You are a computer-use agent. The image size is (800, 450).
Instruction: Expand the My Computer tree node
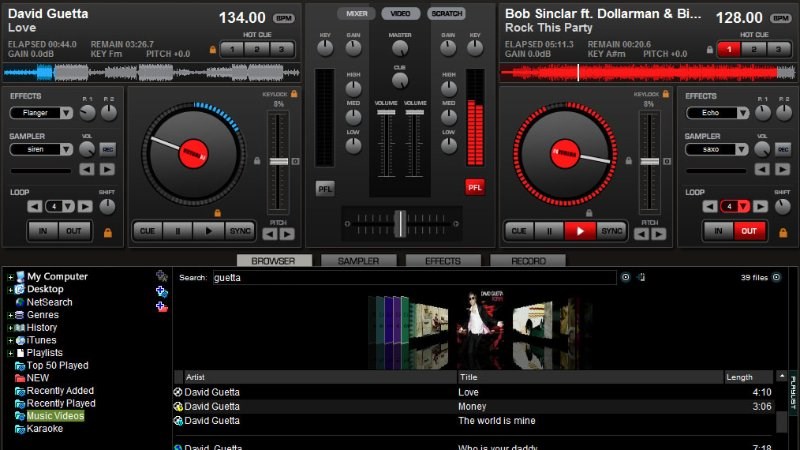coord(10,277)
